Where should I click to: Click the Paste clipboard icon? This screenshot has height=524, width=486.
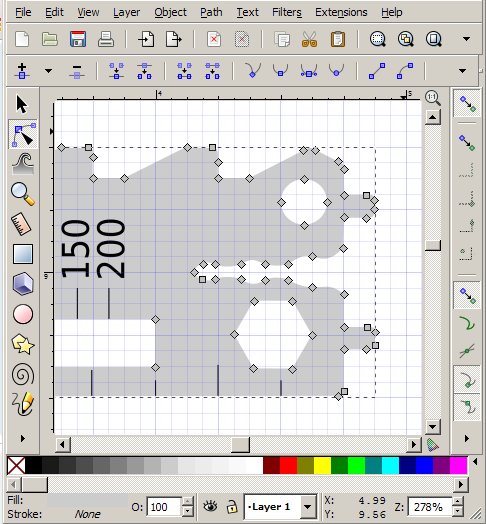338,39
